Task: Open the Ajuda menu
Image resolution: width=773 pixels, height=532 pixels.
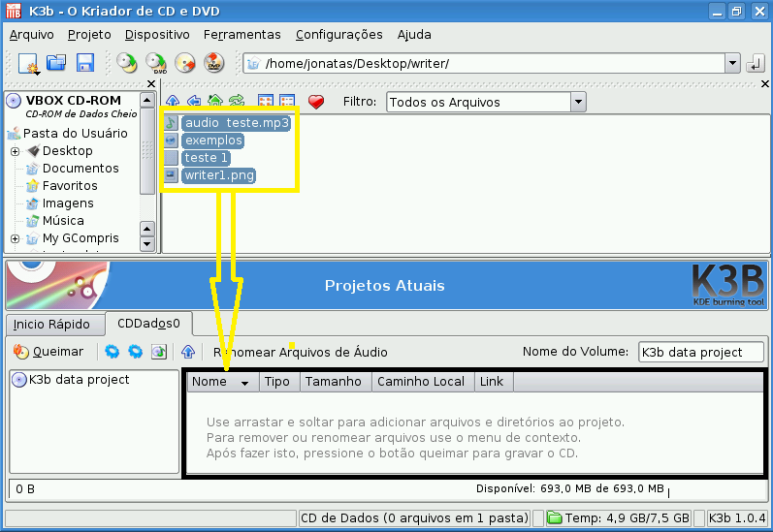Action: click(x=414, y=35)
